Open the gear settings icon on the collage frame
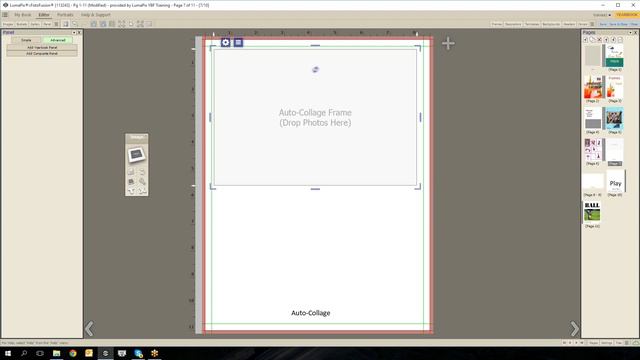The width and height of the screenshot is (640, 360). pos(225,42)
